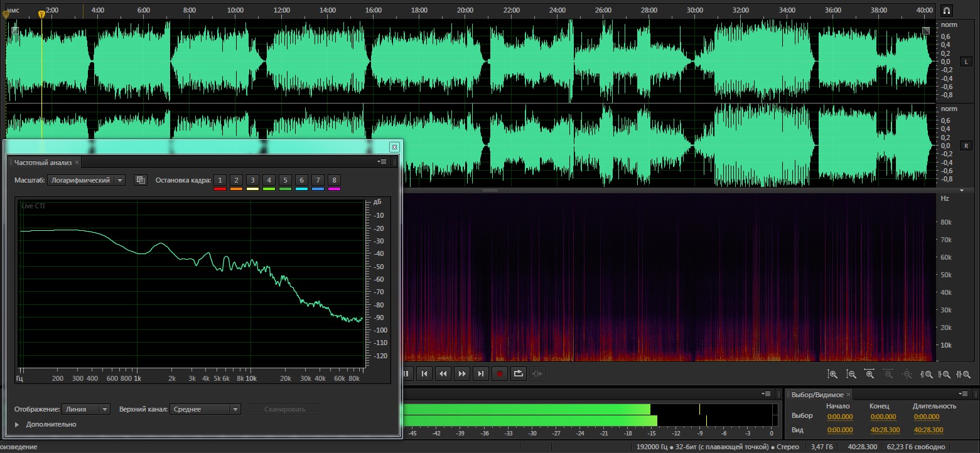Click the fade-in handle on the waveform's left edge

[14, 29]
